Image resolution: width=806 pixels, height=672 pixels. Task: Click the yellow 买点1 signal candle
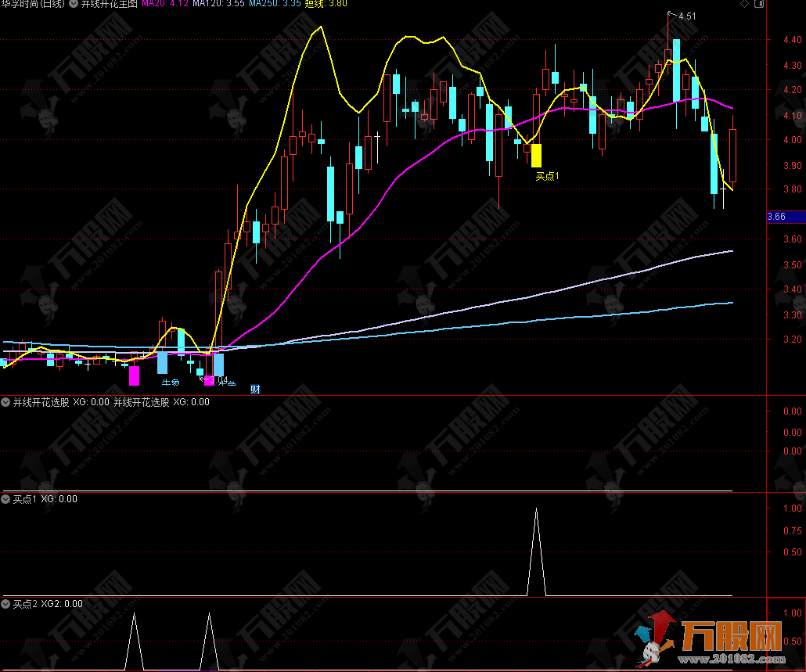pos(536,156)
